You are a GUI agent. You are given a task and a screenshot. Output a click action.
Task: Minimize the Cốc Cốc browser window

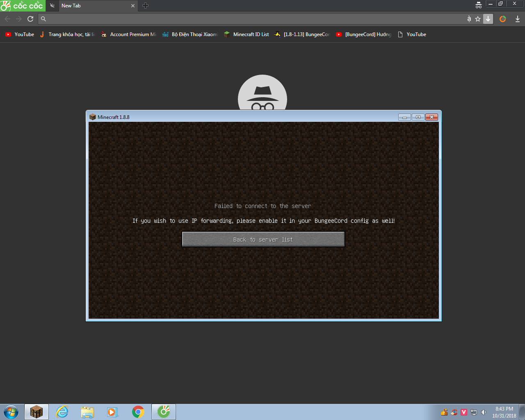point(491,4)
